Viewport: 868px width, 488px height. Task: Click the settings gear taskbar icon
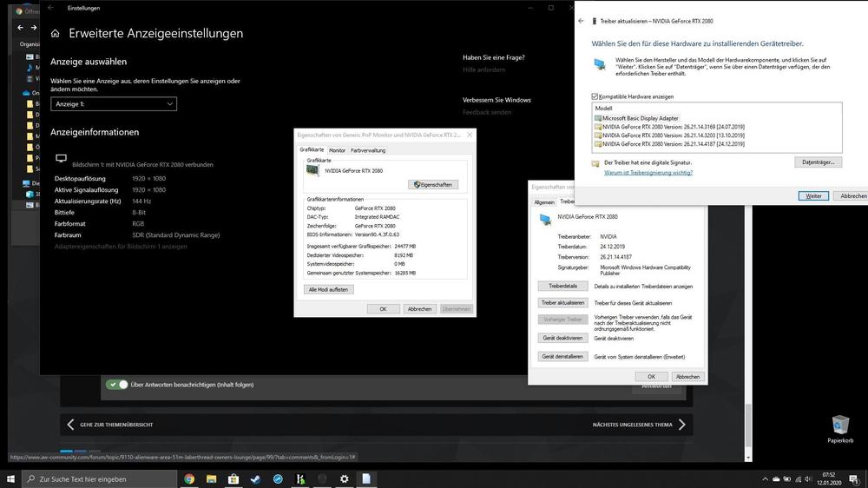(345, 478)
